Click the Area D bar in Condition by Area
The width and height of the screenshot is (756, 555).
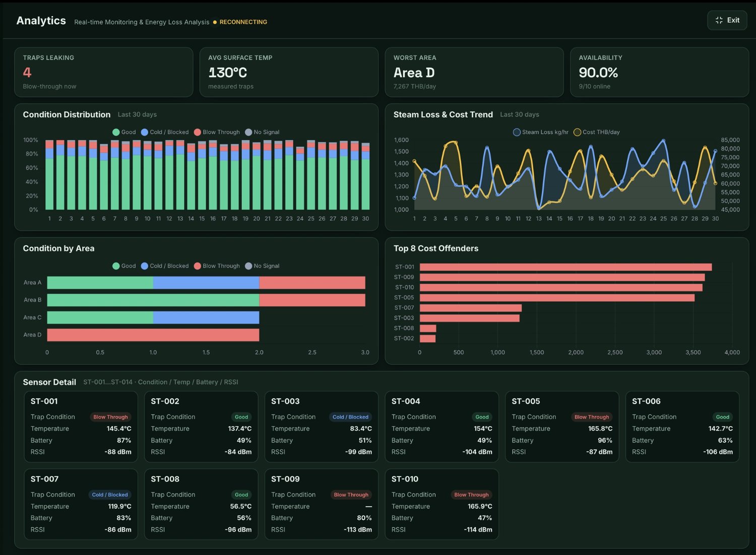[x=153, y=335]
